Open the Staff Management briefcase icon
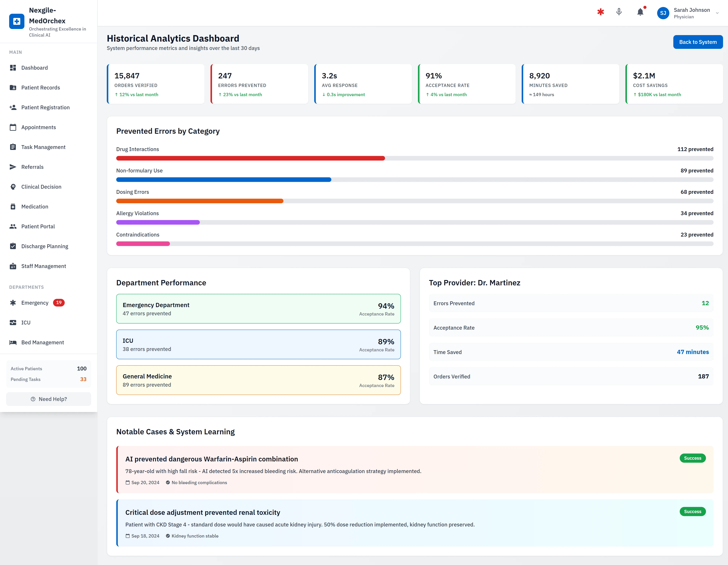This screenshot has height=565, width=728. tap(13, 266)
